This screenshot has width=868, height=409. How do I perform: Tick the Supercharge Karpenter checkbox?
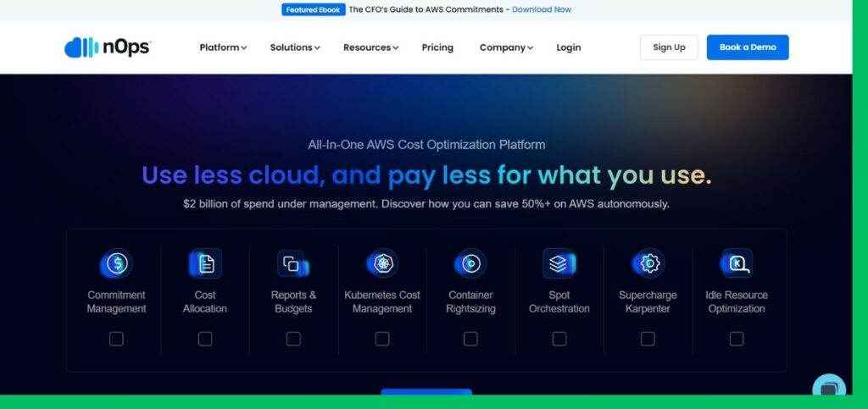pos(648,339)
